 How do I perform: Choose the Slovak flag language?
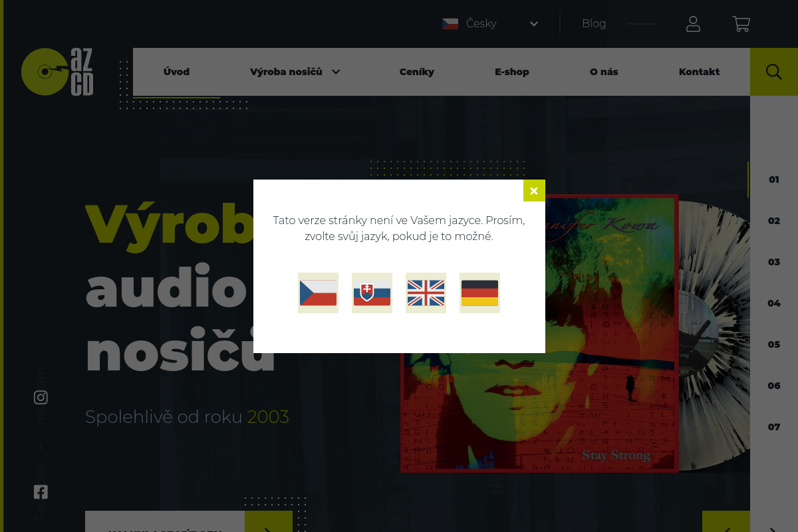point(372,293)
